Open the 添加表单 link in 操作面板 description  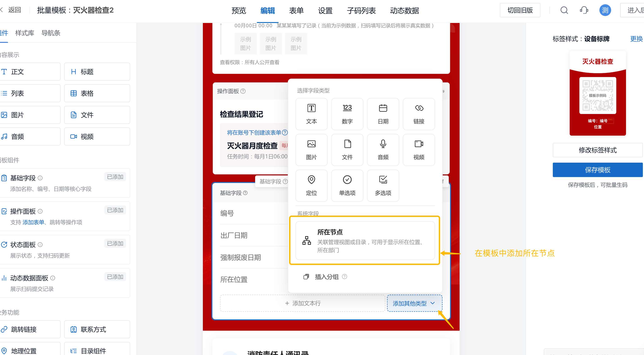(x=33, y=222)
